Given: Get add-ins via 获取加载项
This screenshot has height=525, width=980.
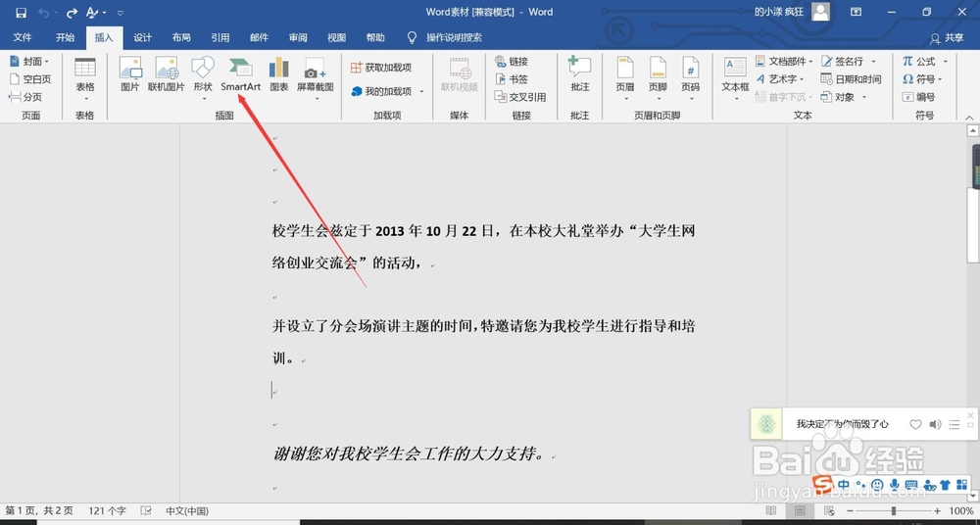Looking at the screenshot, I should [380, 68].
